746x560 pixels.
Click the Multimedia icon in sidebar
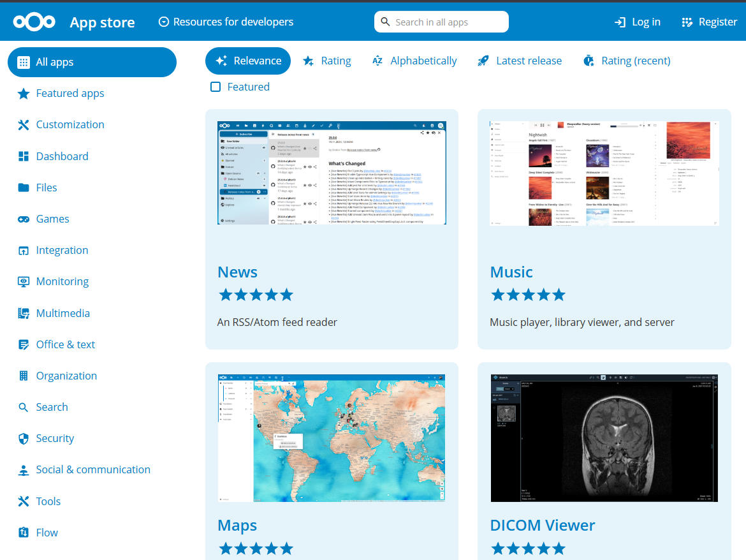(x=24, y=313)
